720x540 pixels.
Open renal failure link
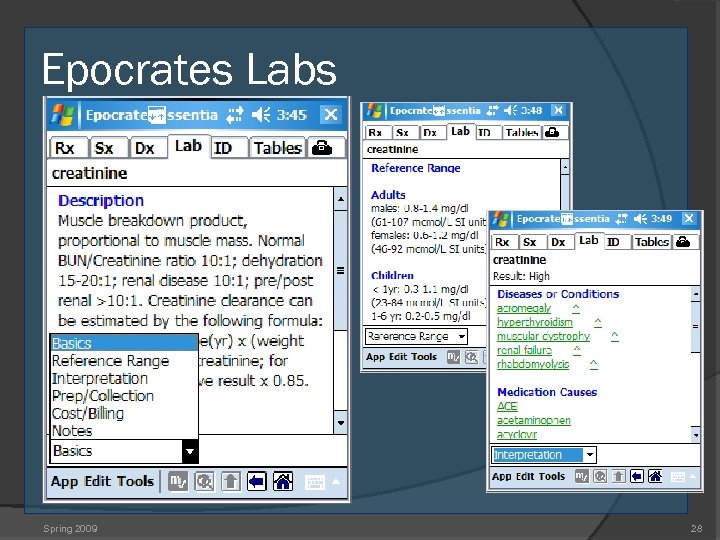524,350
